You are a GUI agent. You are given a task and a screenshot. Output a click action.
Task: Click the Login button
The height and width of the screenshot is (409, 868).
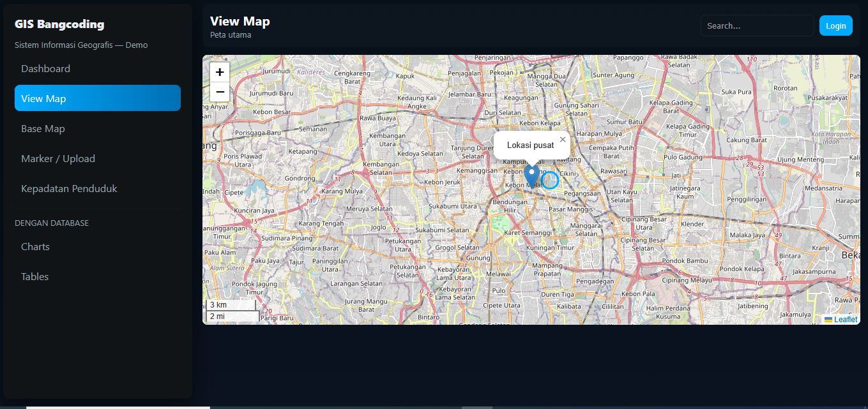[x=836, y=26]
